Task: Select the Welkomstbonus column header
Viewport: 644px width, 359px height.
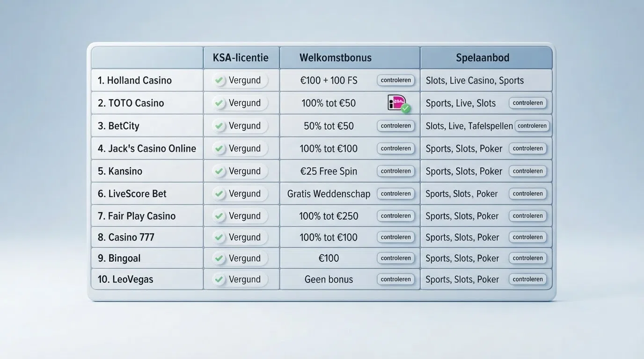Action: 350,57
